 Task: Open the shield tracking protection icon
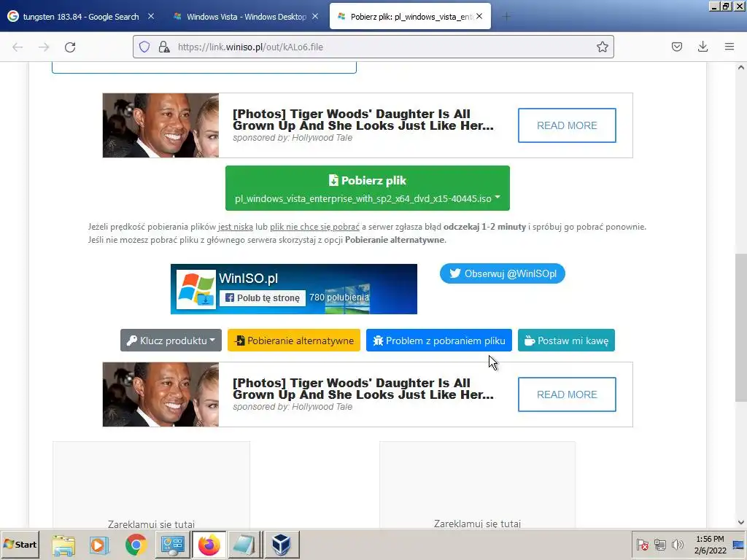(x=144, y=47)
